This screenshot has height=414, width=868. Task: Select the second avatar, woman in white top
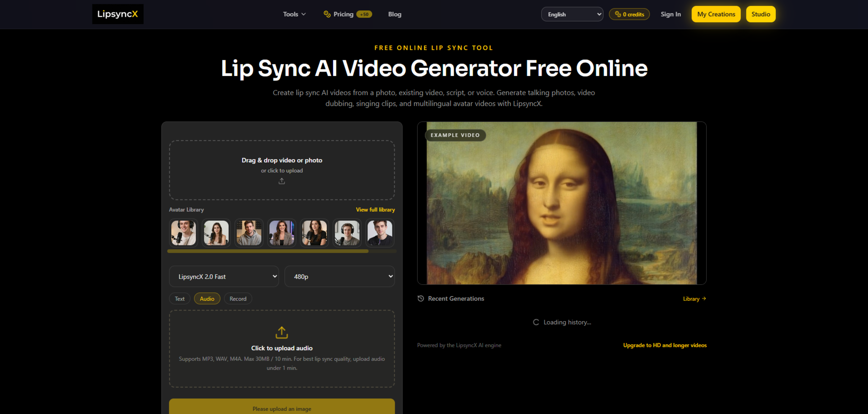[216, 233]
